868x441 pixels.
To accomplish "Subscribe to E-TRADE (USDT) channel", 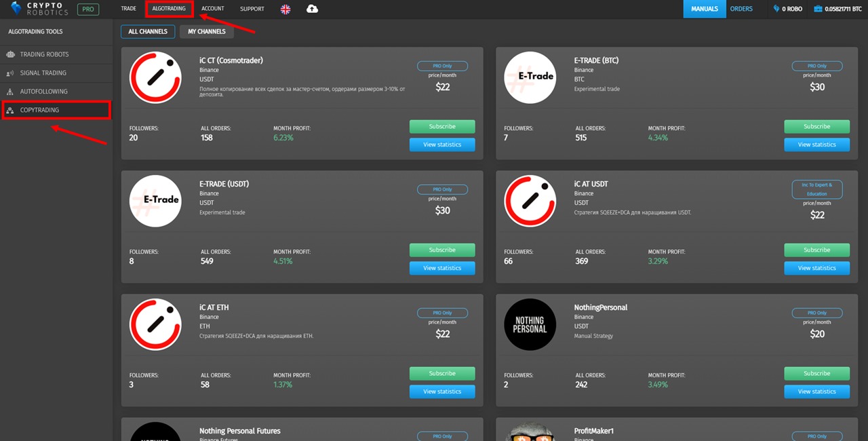I will (x=442, y=250).
